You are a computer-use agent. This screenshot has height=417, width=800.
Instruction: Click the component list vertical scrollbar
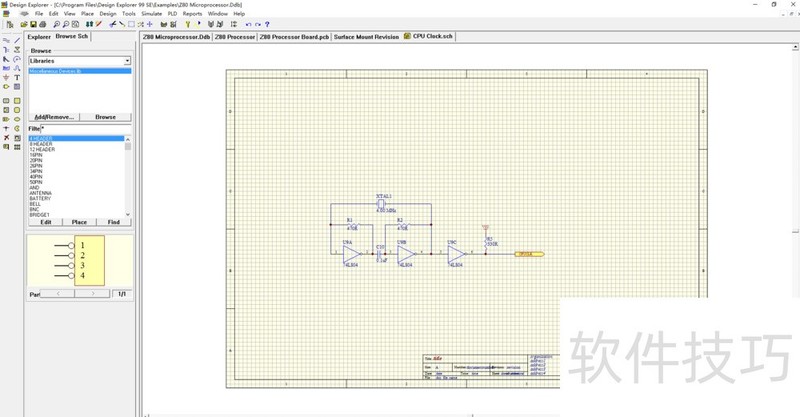pos(128,175)
